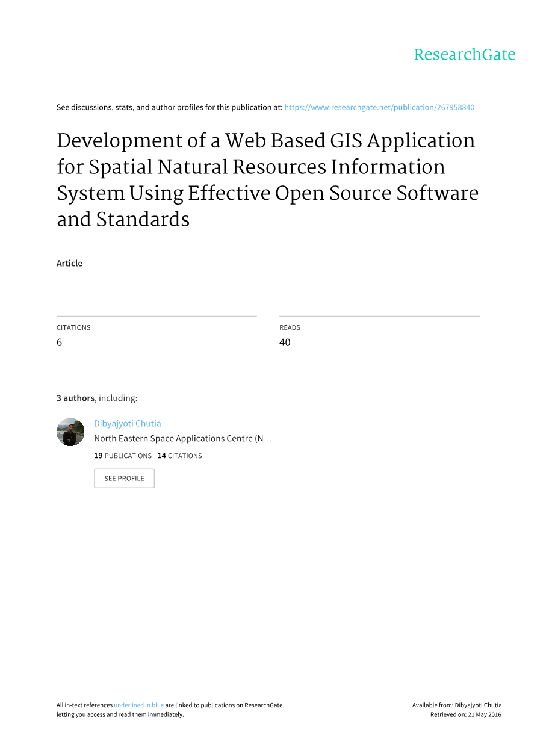558x756 pixels.
Task: Click Dibyajyoti Chutia's profile photo
Action: click(70, 432)
